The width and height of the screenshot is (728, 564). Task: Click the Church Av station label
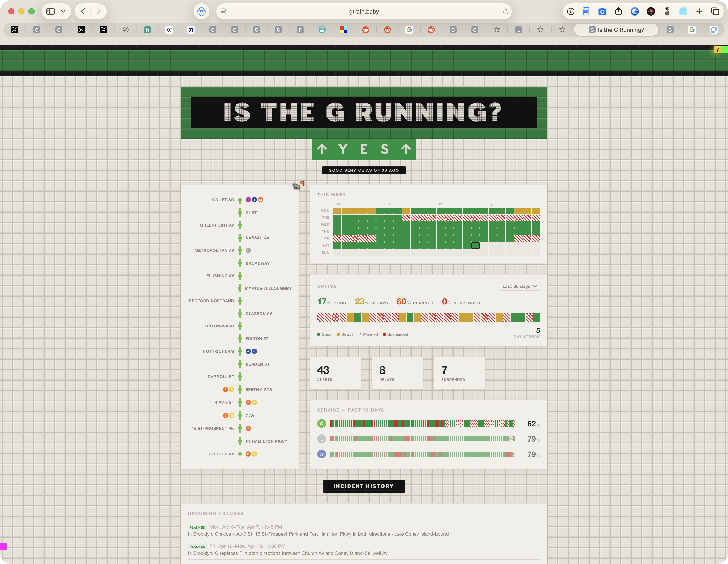point(222,454)
